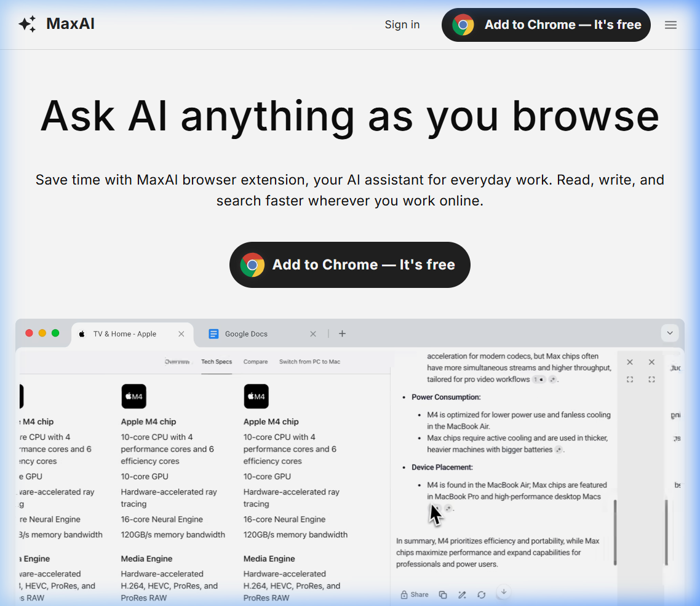Screen dimensions: 700x606
Task: Click the magic pen edit icon
Action: pos(462,595)
